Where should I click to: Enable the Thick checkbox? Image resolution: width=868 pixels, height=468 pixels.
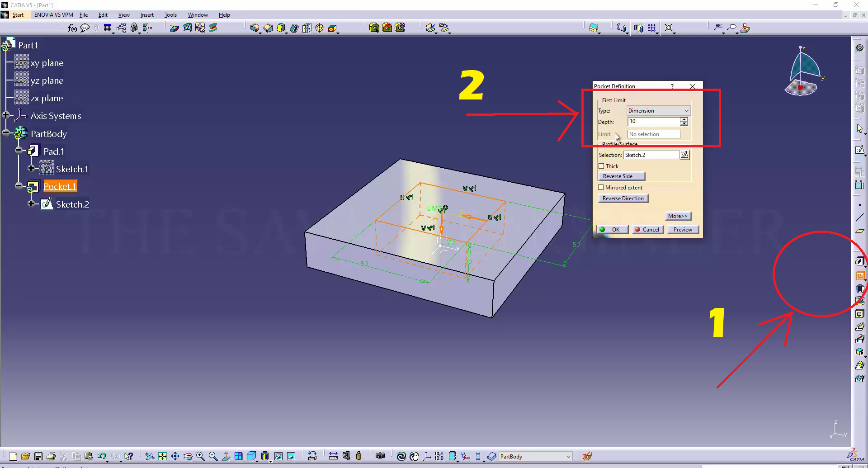pyautogui.click(x=601, y=166)
